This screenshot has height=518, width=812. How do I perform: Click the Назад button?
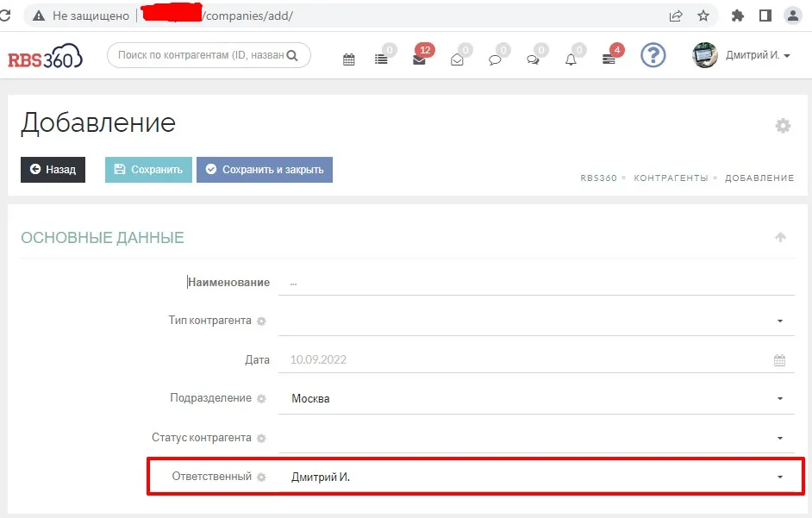click(53, 170)
